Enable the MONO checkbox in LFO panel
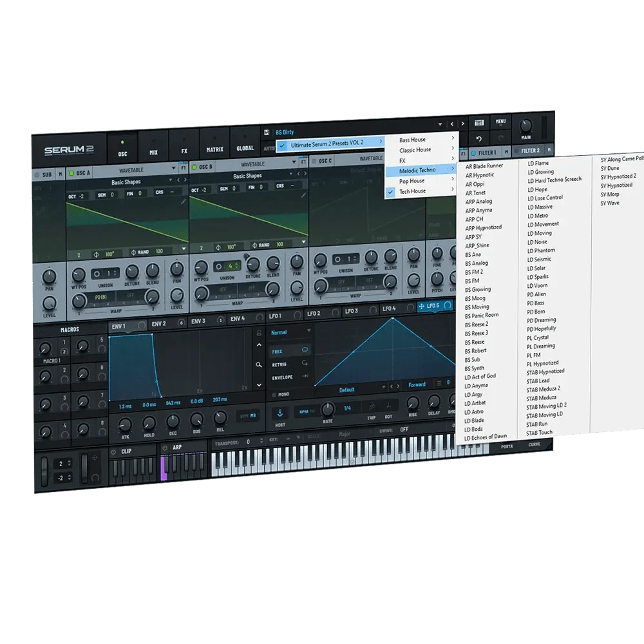This screenshot has height=644, width=644. click(274, 394)
